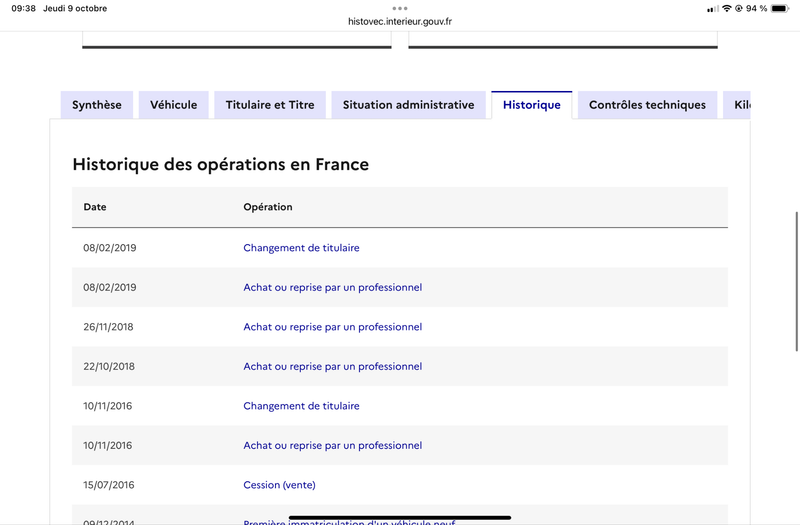The image size is (800, 525).
Task: Tap the three-dot multitasking icon at top
Action: pyautogui.click(x=400, y=8)
